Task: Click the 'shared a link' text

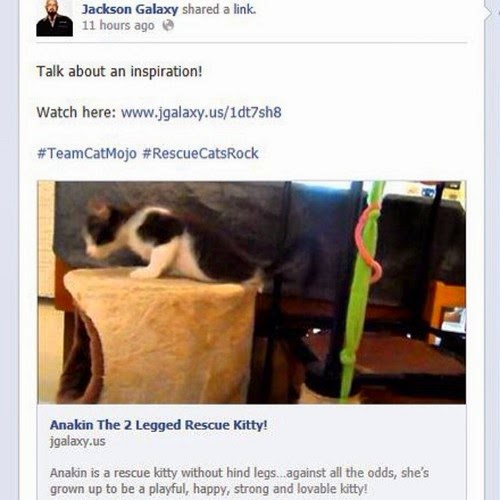Action: pos(219,9)
